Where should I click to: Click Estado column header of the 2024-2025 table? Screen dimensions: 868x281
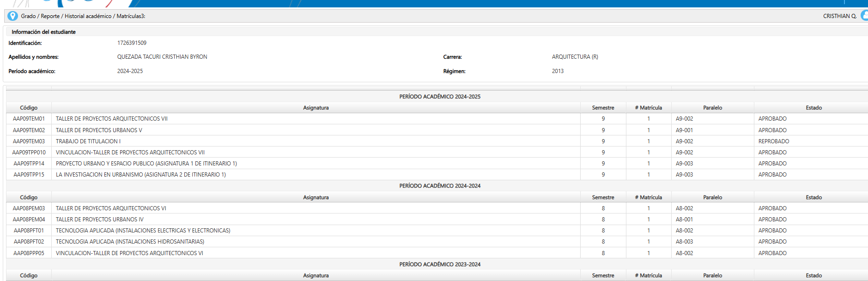coord(813,108)
